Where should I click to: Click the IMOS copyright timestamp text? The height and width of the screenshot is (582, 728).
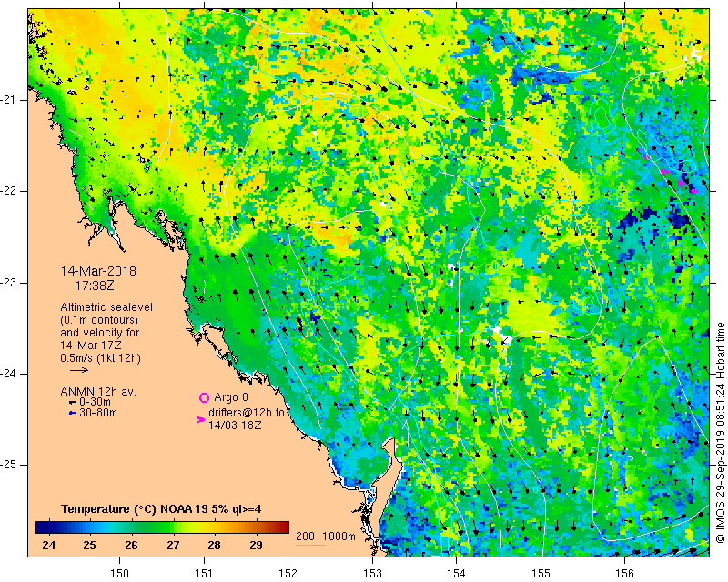[721, 432]
